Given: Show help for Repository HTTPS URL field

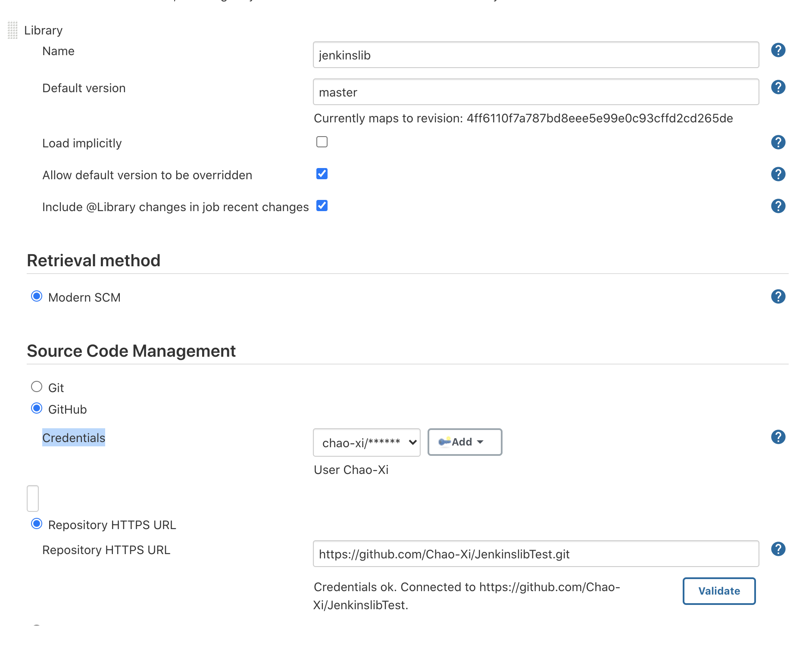Looking at the screenshot, I should click(778, 549).
